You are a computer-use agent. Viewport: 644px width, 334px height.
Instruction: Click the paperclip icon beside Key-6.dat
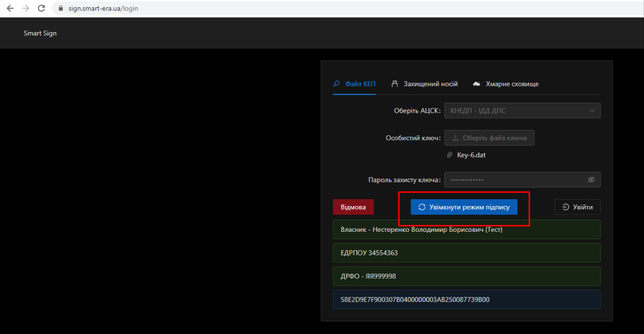[x=450, y=155]
